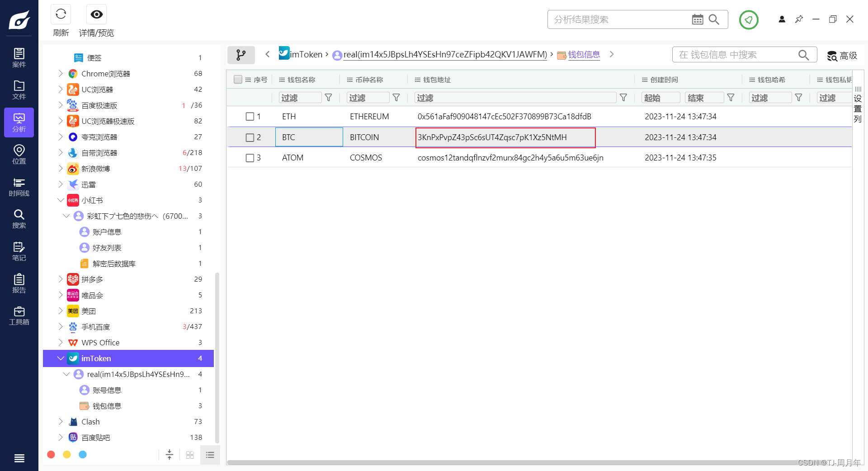The height and width of the screenshot is (471, 868).
Task: Click the 起始 start date filter field
Action: [661, 98]
